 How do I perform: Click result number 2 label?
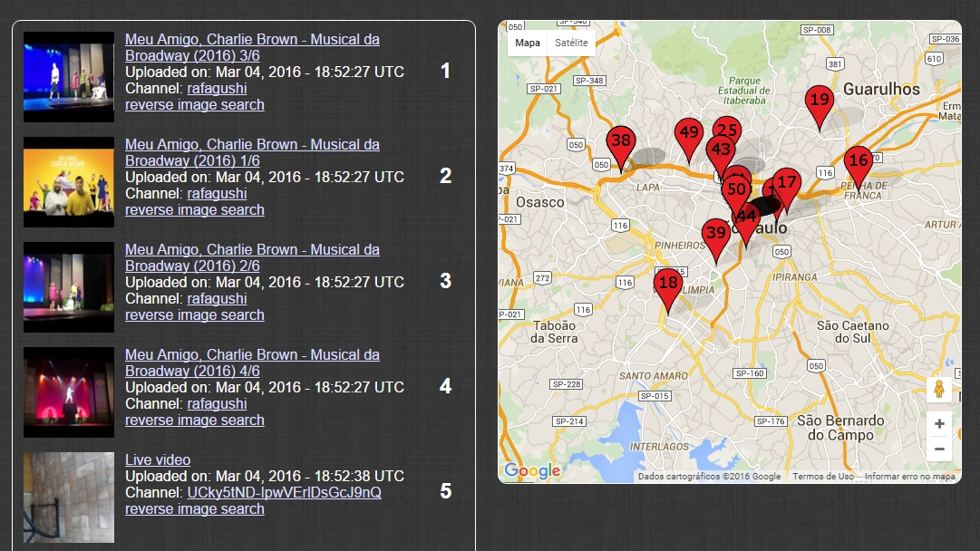click(x=445, y=176)
